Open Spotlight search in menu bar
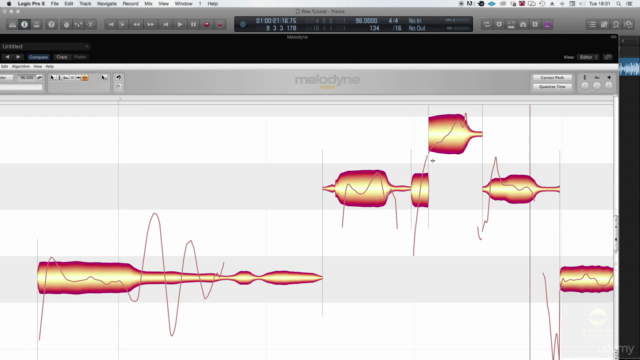This screenshot has width=640, height=360. [x=619, y=4]
